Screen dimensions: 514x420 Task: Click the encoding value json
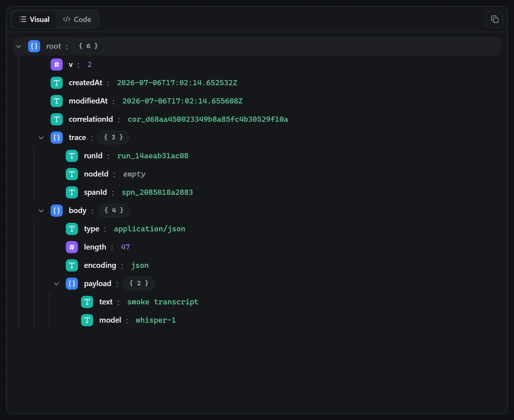coord(140,265)
